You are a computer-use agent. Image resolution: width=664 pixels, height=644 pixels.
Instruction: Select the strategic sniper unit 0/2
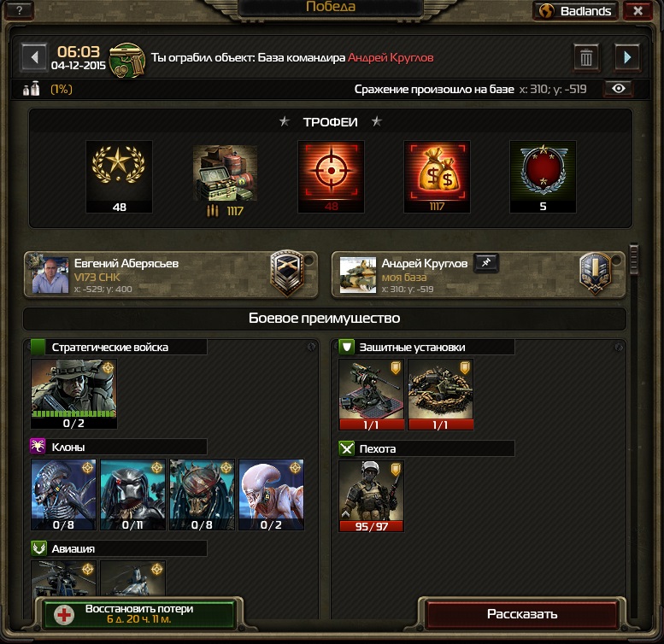tap(73, 394)
